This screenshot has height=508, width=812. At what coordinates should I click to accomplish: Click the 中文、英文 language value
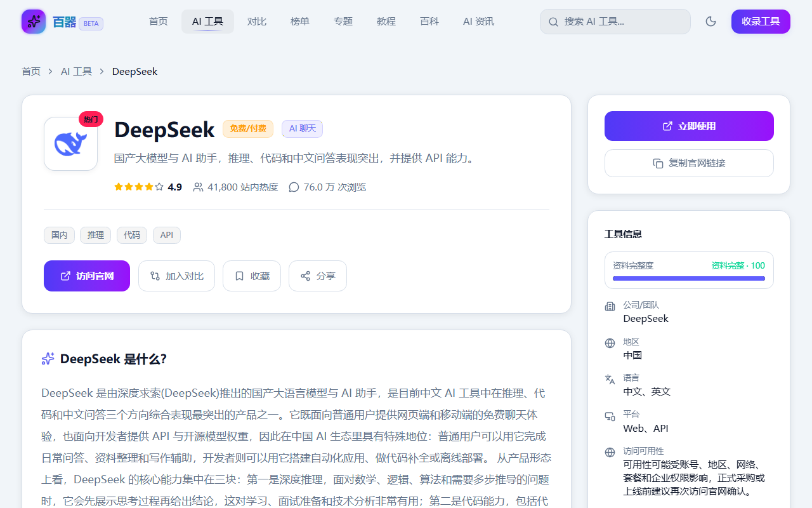pos(647,392)
